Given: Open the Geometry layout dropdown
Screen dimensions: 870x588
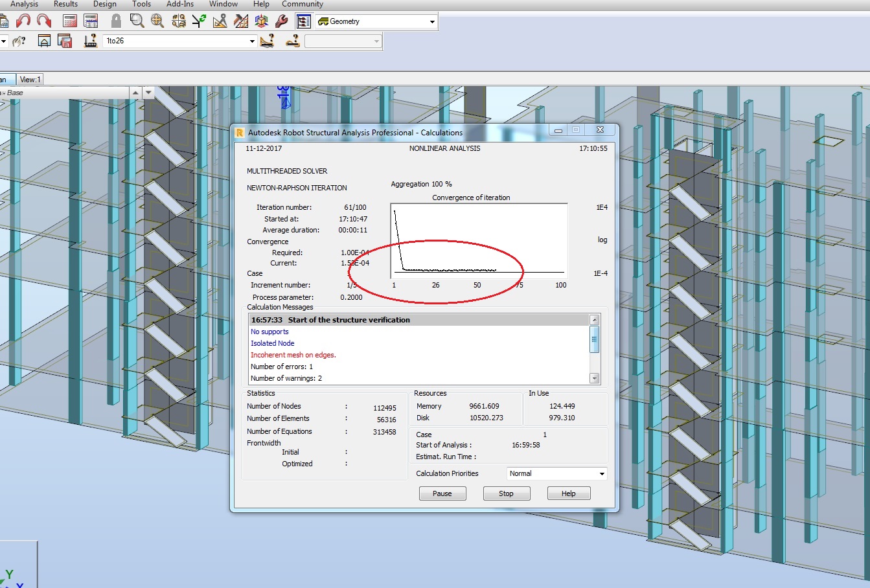Looking at the screenshot, I should coord(431,21).
